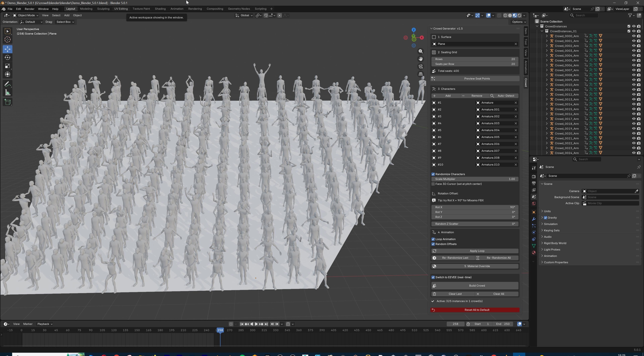Open the Object Mode dropdown
The width and height of the screenshot is (644, 356).
pos(26,15)
